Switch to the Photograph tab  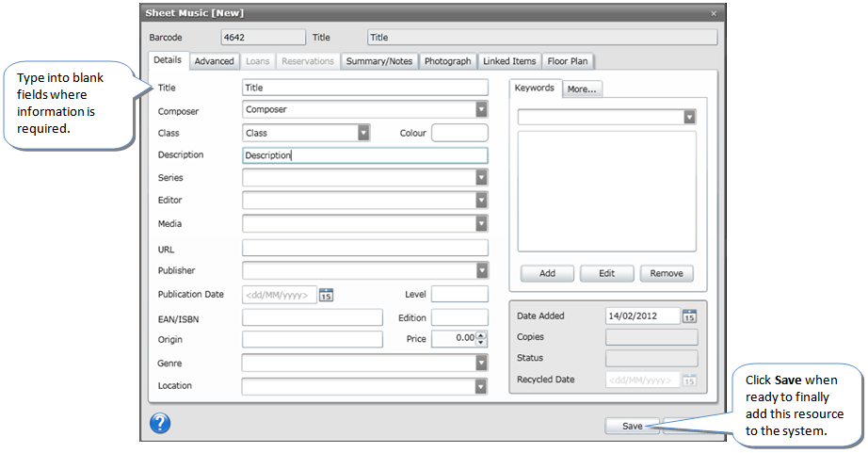pos(447,61)
